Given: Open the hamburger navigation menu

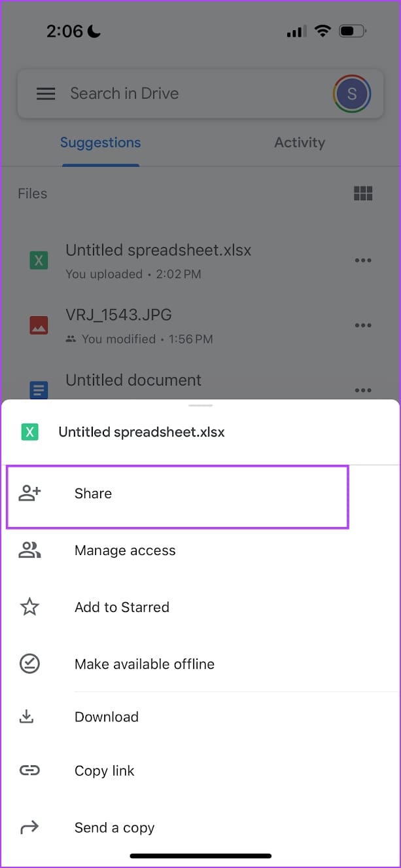Looking at the screenshot, I should [46, 94].
